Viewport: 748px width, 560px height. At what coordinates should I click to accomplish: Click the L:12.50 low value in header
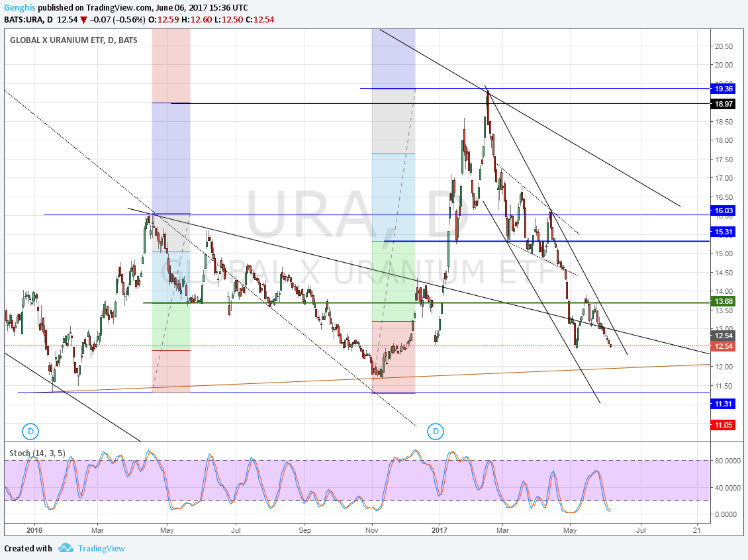click(x=228, y=20)
